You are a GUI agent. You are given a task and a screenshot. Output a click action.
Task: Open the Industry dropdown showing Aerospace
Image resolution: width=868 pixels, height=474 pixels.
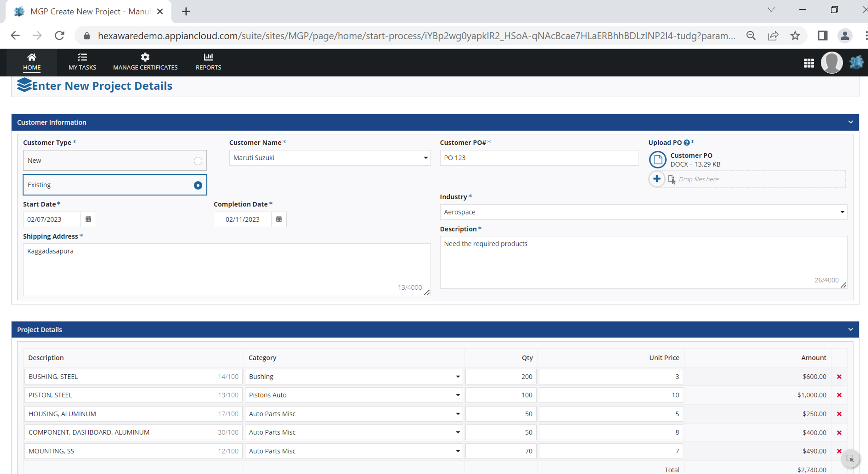coord(643,212)
